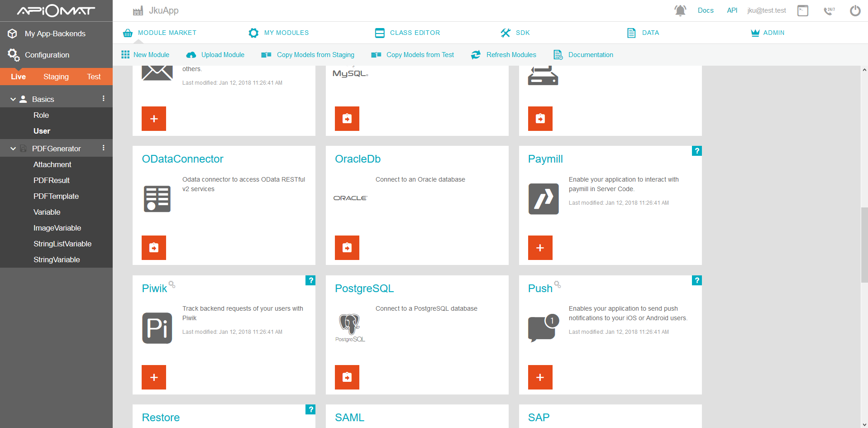Open the SDK tab
The image size is (868, 428).
[x=515, y=33]
